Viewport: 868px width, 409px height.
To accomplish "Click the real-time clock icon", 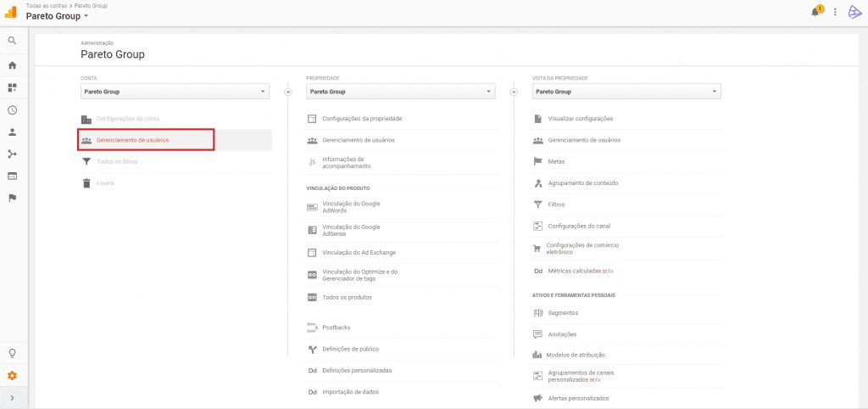I will (x=12, y=109).
